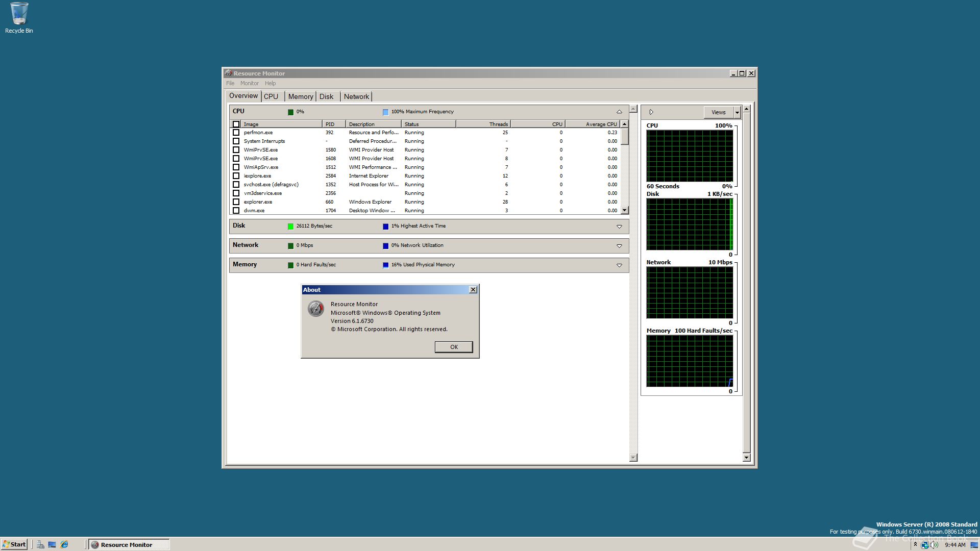The image size is (980, 551).
Task: Sort by Status column header
Action: pos(429,124)
